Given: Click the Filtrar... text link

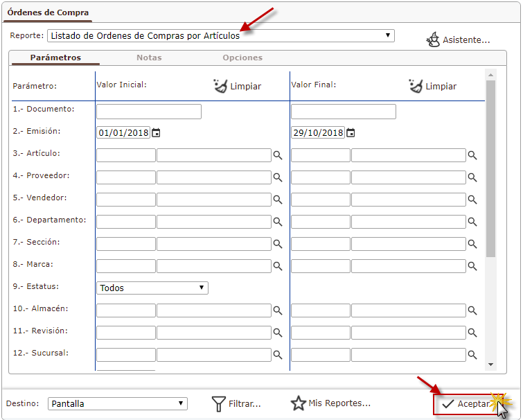Looking at the screenshot, I should coord(245,404).
